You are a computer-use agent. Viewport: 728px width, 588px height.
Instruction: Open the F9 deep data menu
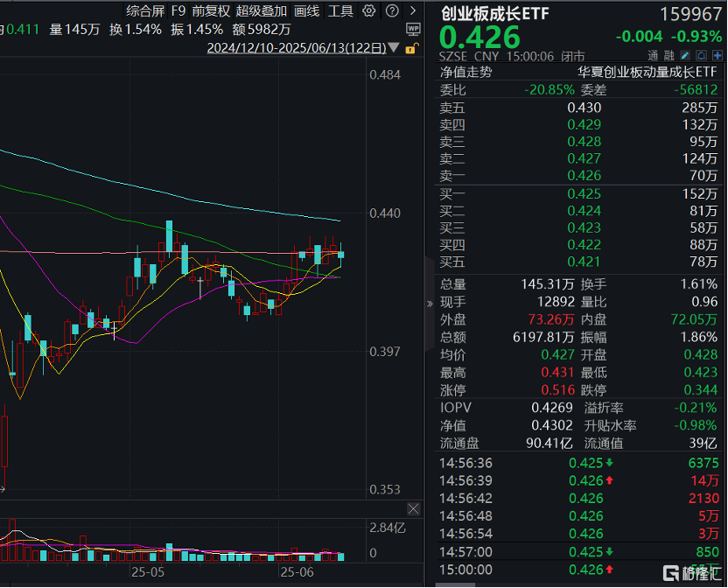(178, 10)
